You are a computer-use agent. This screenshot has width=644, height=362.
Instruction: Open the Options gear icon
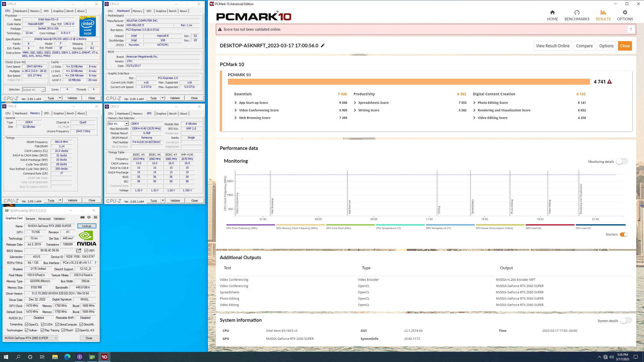point(625,12)
